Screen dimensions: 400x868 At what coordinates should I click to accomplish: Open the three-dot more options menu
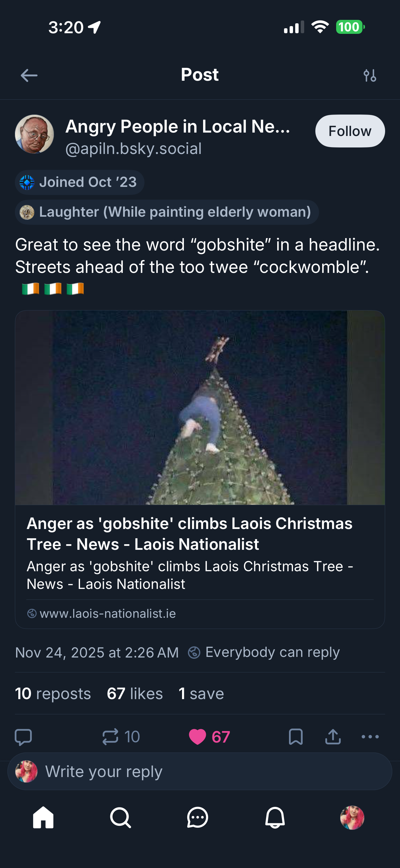tap(370, 736)
